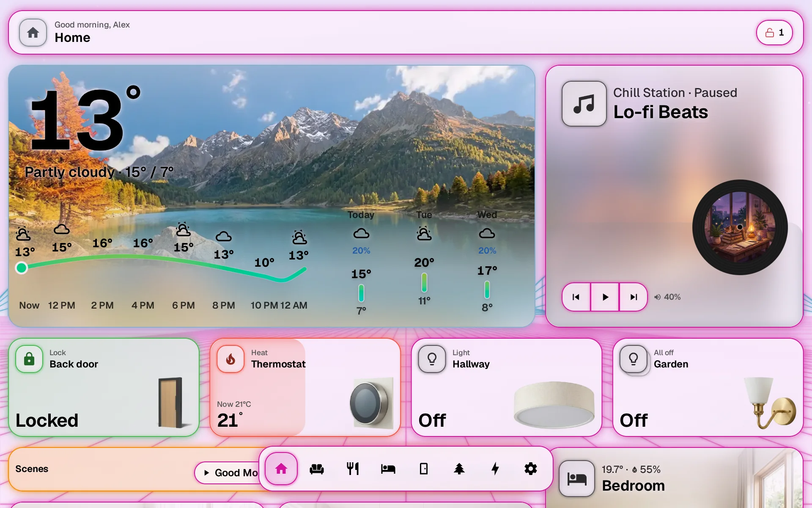Viewport: 812px width, 508px height.
Task: Select Today's daily forecast column
Action: pyautogui.click(x=361, y=262)
